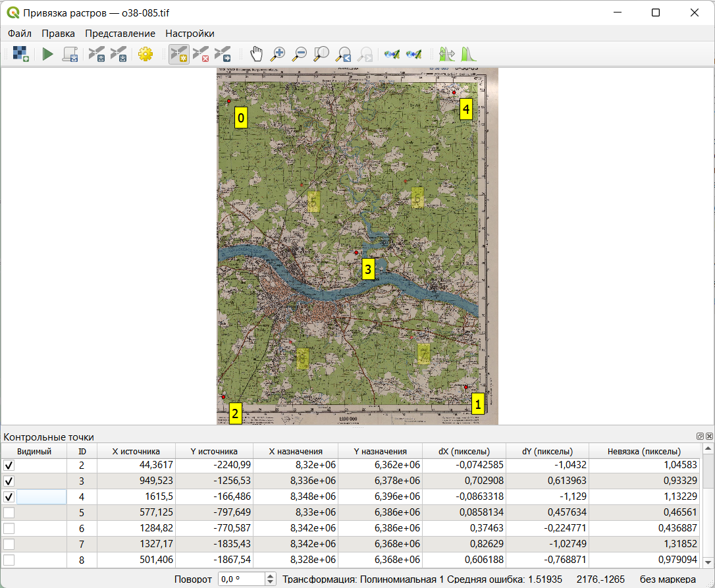Click the Open Raster toolbar icon
The height and width of the screenshot is (588, 715).
pyautogui.click(x=20, y=54)
